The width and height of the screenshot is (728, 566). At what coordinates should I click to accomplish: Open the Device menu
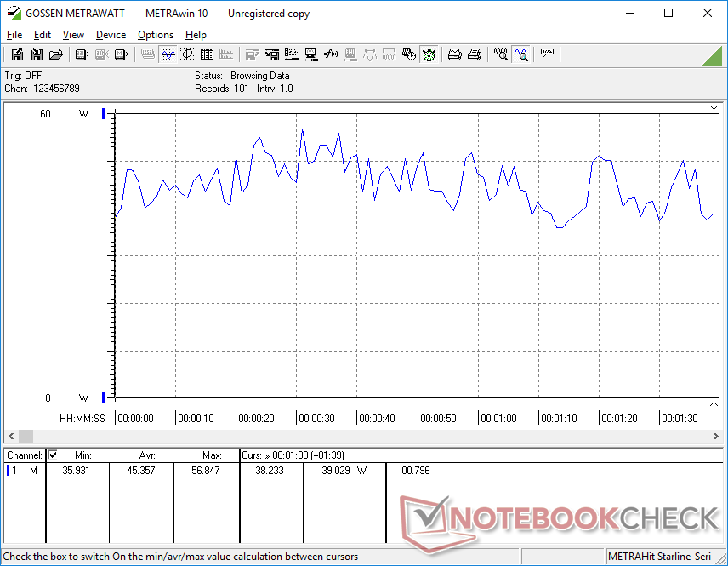click(x=111, y=35)
